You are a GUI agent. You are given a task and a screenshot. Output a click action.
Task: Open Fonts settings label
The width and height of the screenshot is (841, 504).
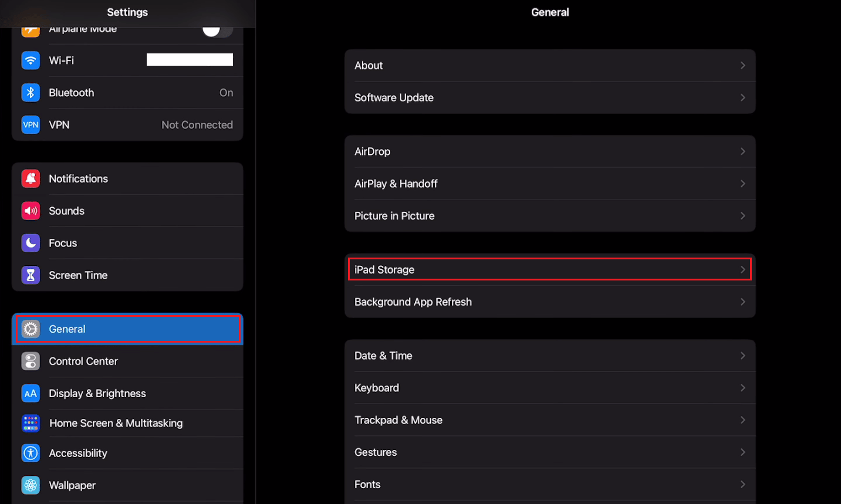pos(367,485)
